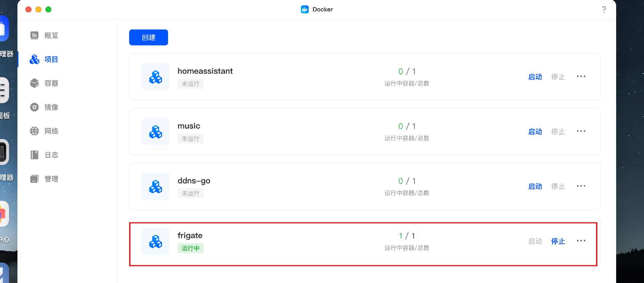The image size is (644, 283).
Task: Start the ddns-go project with 启动
Action: click(535, 186)
